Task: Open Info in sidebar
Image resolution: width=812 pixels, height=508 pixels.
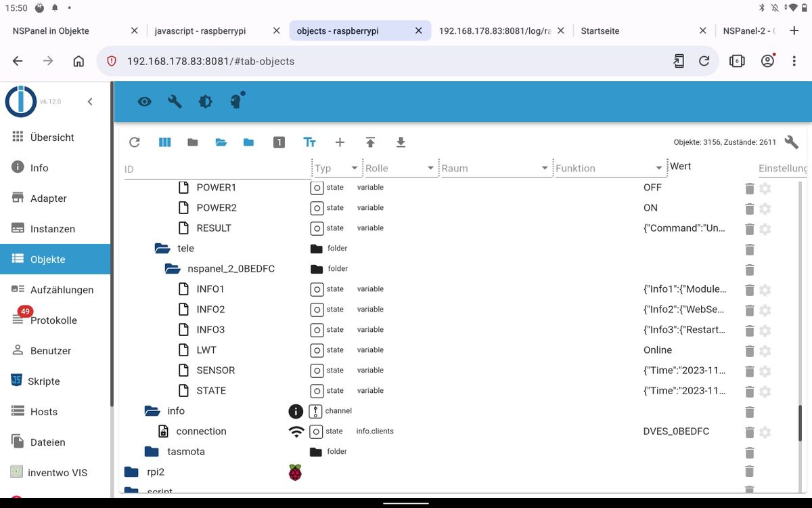Action: click(x=55, y=167)
